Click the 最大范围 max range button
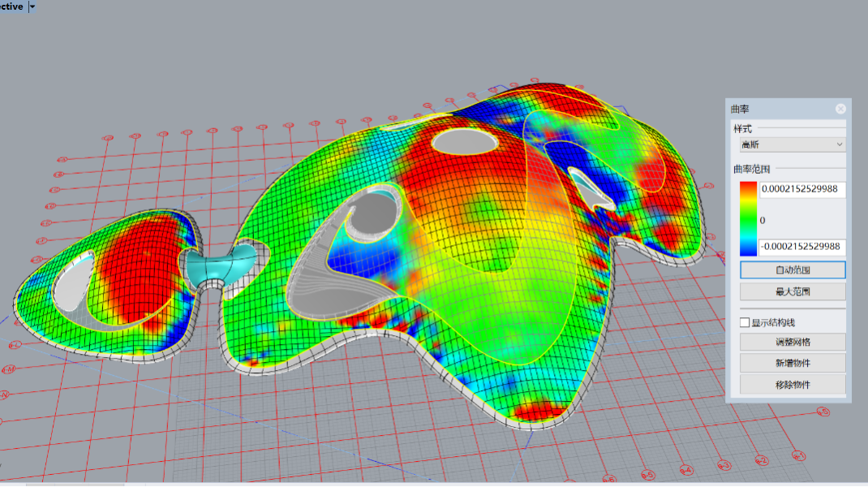 click(793, 291)
